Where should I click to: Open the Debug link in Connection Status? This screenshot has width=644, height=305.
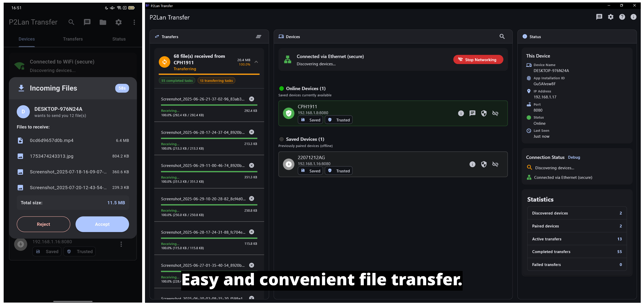[x=574, y=157]
